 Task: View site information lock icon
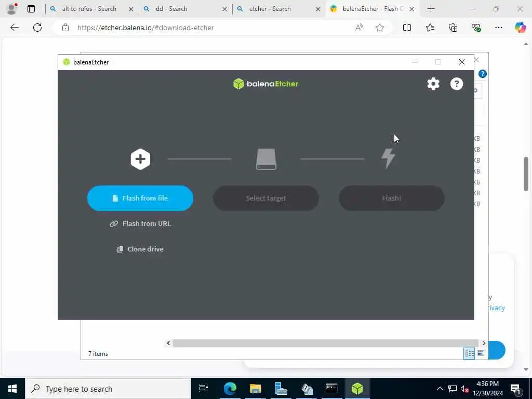[65, 28]
